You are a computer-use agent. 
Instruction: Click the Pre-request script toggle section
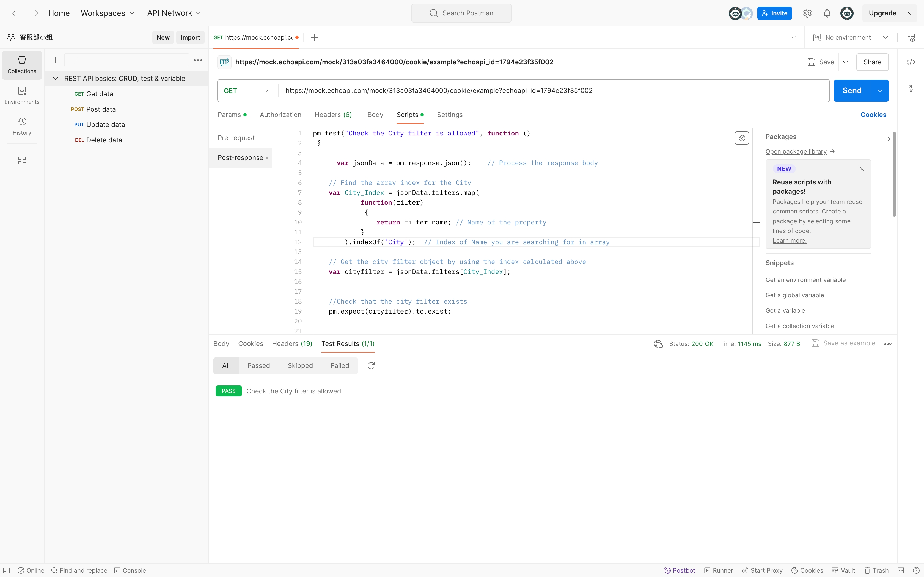(x=237, y=138)
